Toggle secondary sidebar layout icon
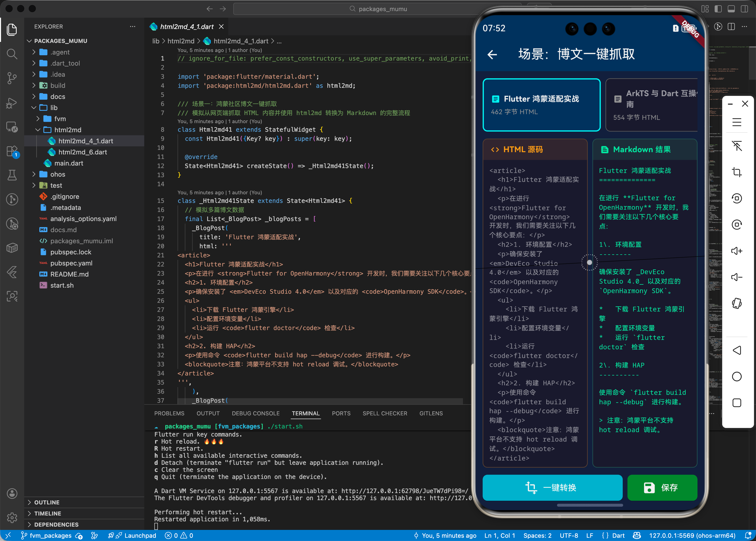Screen dimensions: 756x541 pos(744,9)
